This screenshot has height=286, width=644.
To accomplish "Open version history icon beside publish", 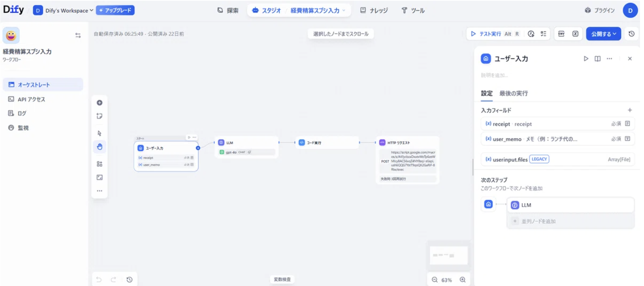I will pos(632,34).
